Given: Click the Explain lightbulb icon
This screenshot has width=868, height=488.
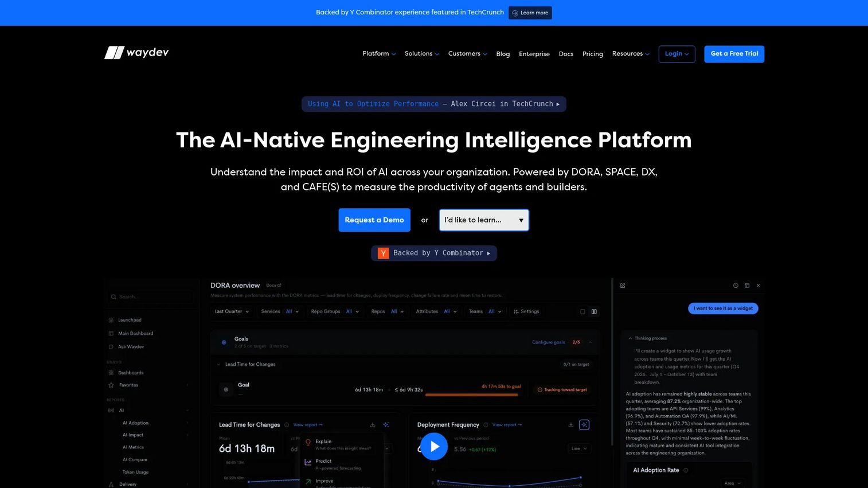Looking at the screenshot, I should pyautogui.click(x=308, y=442).
